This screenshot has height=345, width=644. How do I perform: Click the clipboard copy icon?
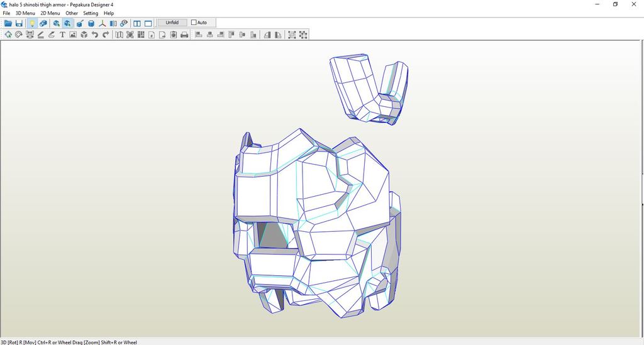click(174, 35)
